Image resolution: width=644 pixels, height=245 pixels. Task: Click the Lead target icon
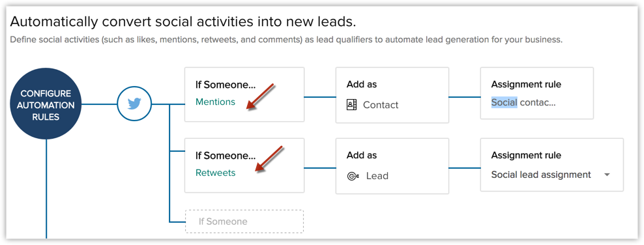point(353,176)
